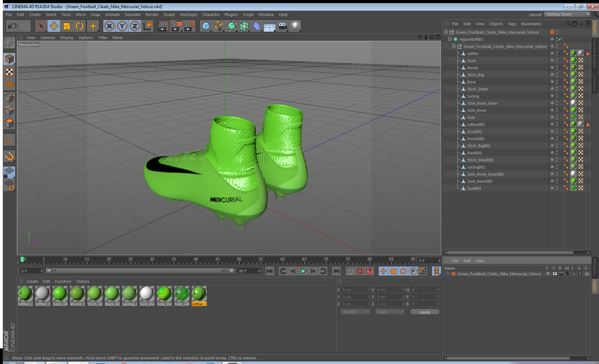This screenshot has height=364, width=599.
Task: Switch to Model mode in left palette
Action: coord(9,59)
